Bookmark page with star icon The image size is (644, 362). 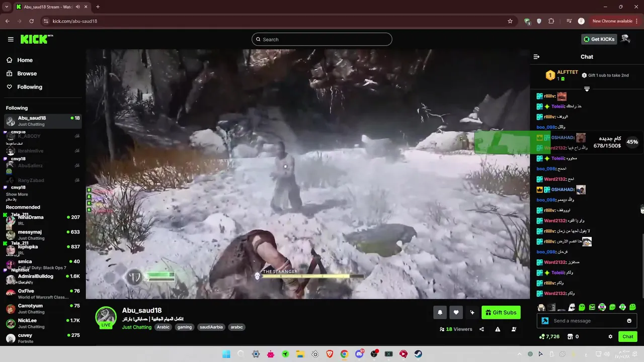[510, 21]
